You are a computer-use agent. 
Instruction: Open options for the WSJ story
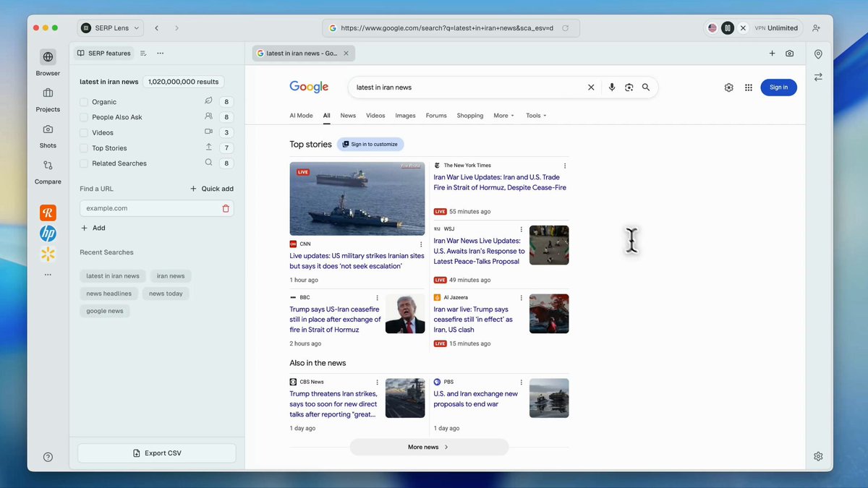pos(521,229)
